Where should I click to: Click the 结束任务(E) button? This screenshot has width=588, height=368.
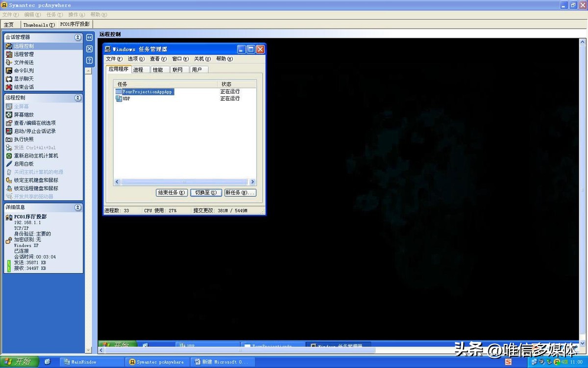[171, 193]
